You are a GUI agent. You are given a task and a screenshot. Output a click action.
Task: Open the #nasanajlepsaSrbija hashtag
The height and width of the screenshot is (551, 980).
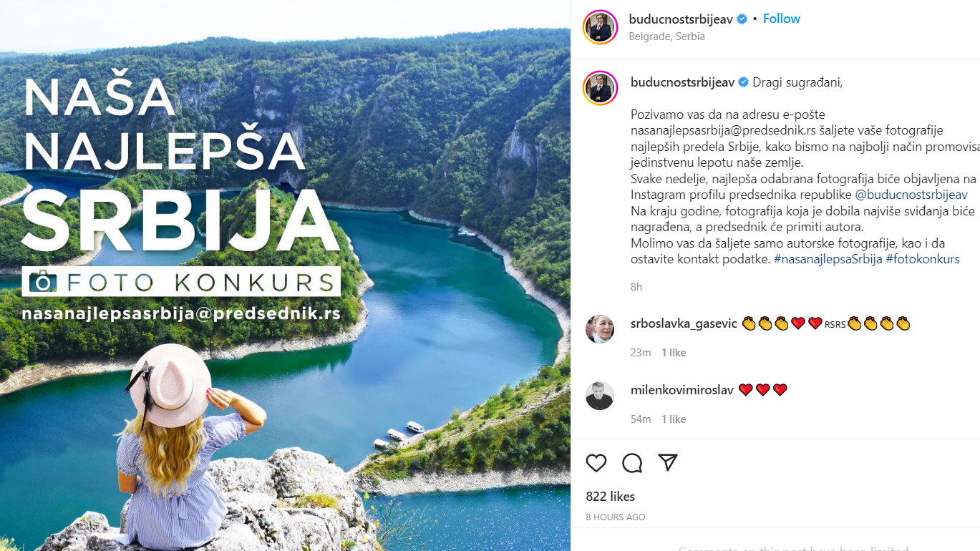click(828, 259)
